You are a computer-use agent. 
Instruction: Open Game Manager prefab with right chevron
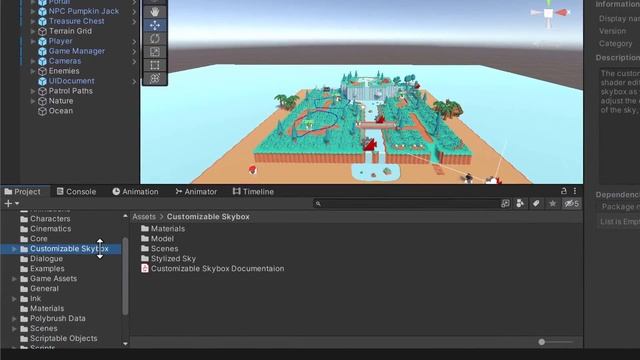click(134, 51)
